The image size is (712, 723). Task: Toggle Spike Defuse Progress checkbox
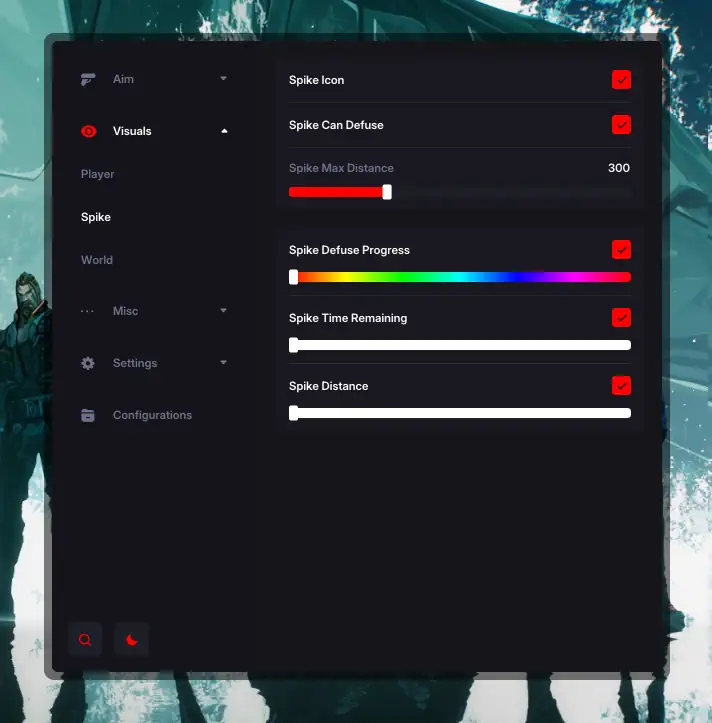point(621,250)
